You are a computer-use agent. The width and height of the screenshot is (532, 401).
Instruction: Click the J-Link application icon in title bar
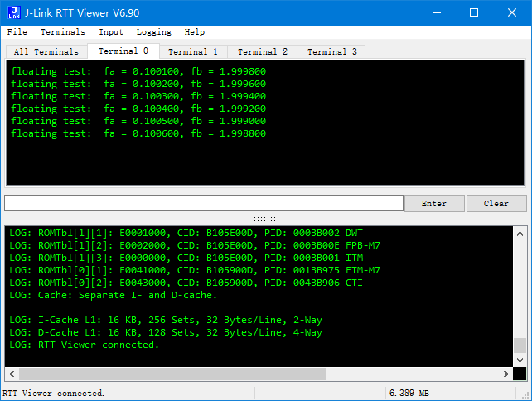click(x=14, y=13)
